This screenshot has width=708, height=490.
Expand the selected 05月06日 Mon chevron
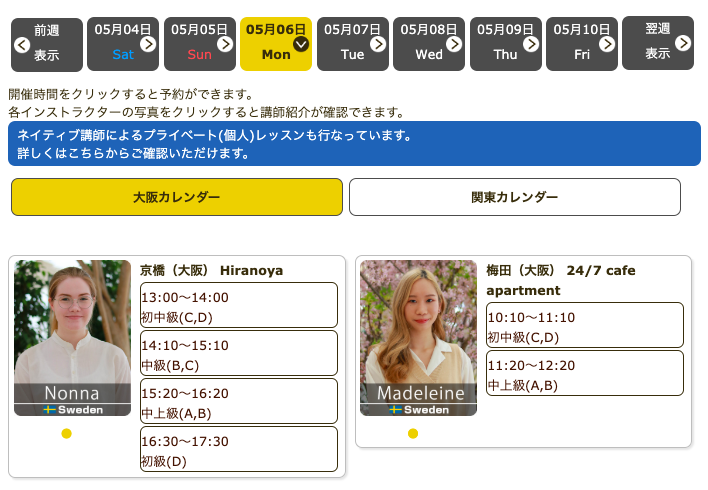point(301,43)
